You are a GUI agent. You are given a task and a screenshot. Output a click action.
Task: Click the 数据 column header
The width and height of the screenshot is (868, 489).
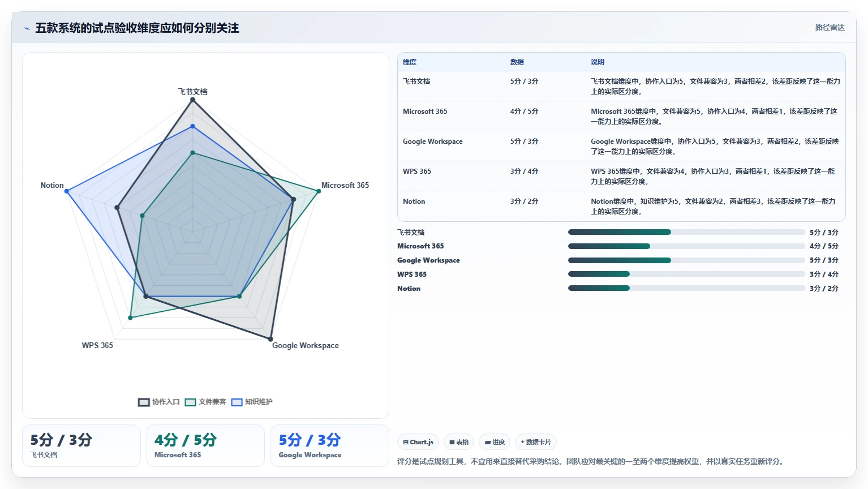click(517, 62)
